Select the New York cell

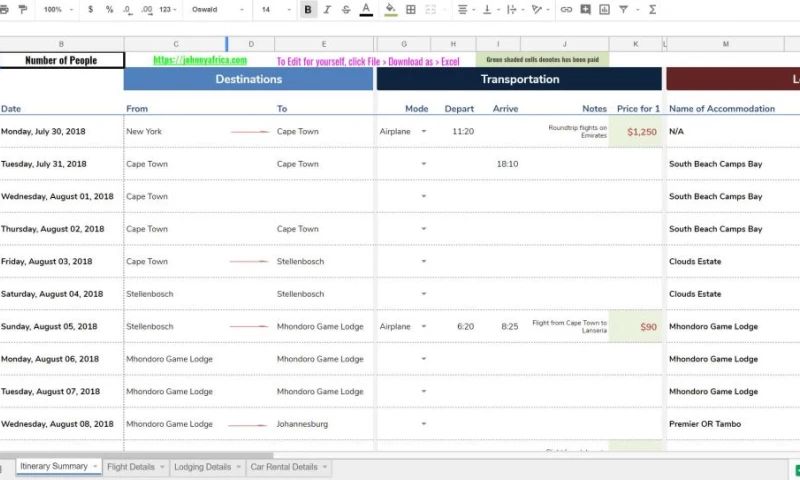click(175, 132)
